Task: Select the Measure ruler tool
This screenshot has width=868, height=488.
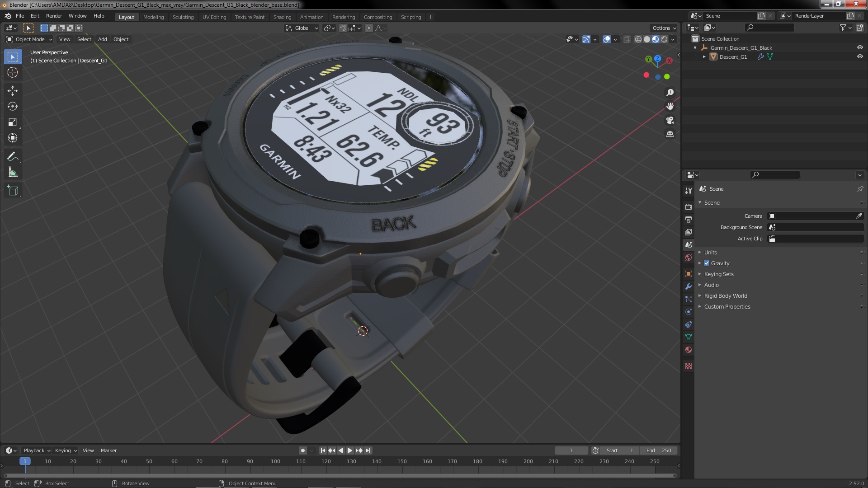Action: point(13,173)
